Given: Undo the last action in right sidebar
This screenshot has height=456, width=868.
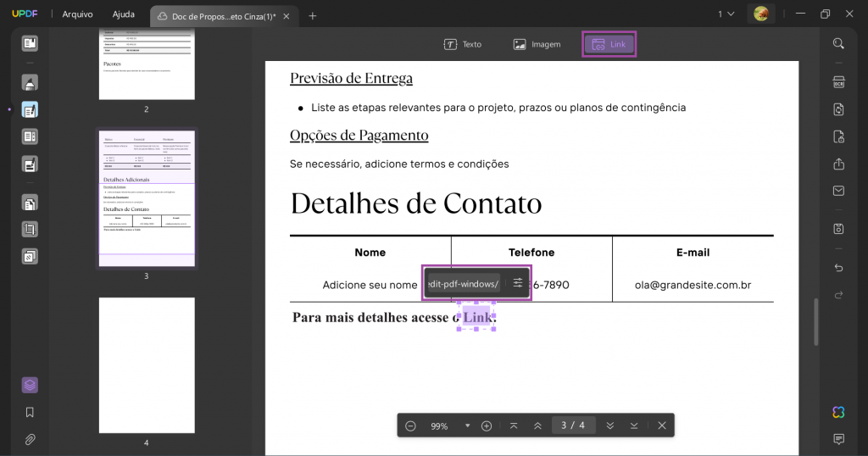Looking at the screenshot, I should pyautogui.click(x=838, y=268).
